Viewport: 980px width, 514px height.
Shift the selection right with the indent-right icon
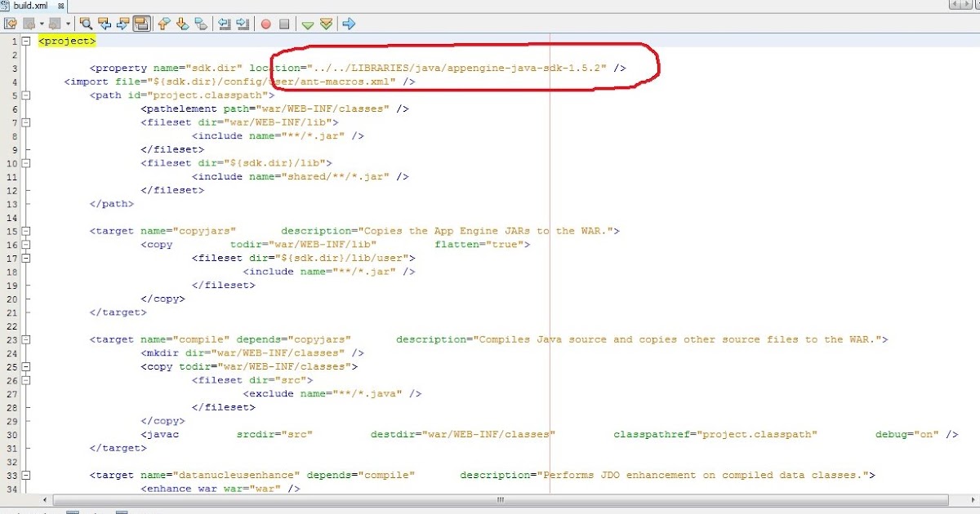(x=242, y=24)
